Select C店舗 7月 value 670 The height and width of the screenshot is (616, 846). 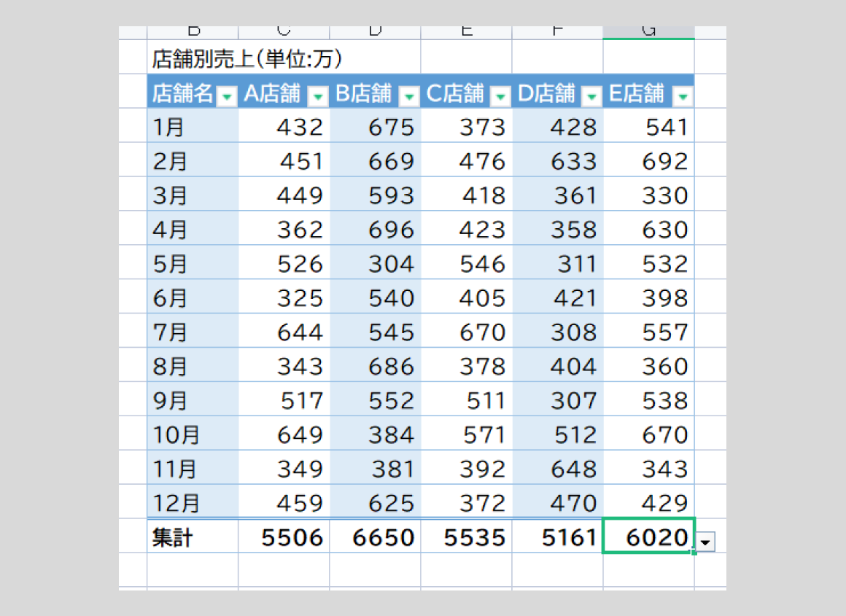point(466,331)
